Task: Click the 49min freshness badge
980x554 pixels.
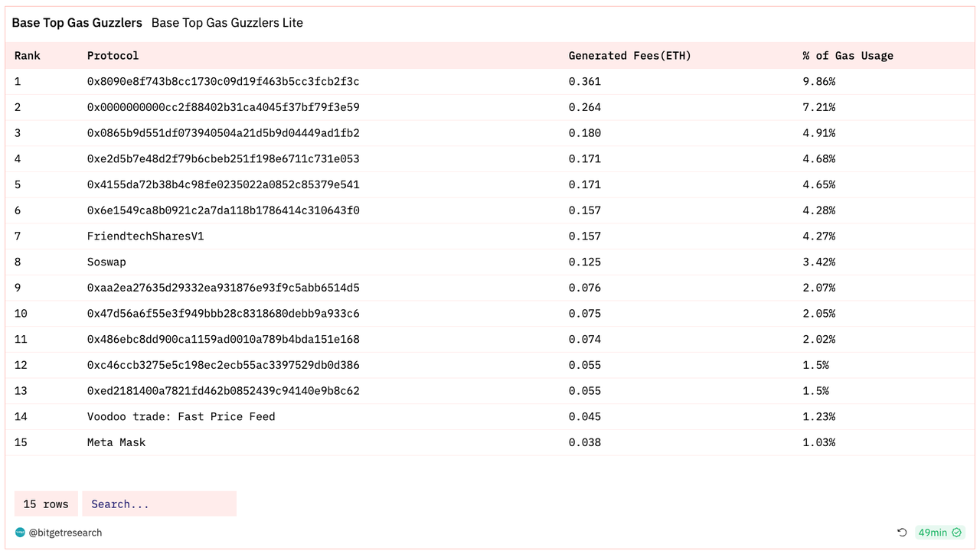Action: point(939,533)
